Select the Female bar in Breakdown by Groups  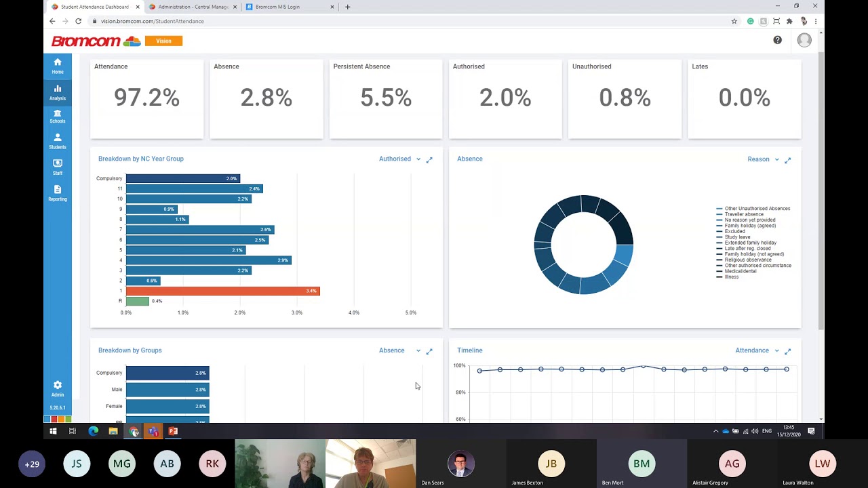(x=167, y=406)
